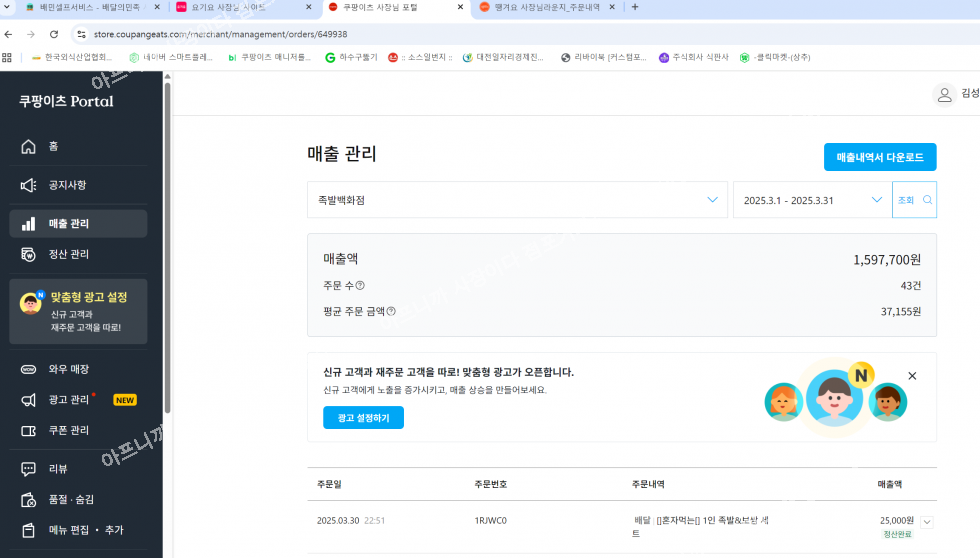980x558 pixels.
Task: Click the 광고 설정하기 button
Action: click(x=363, y=418)
